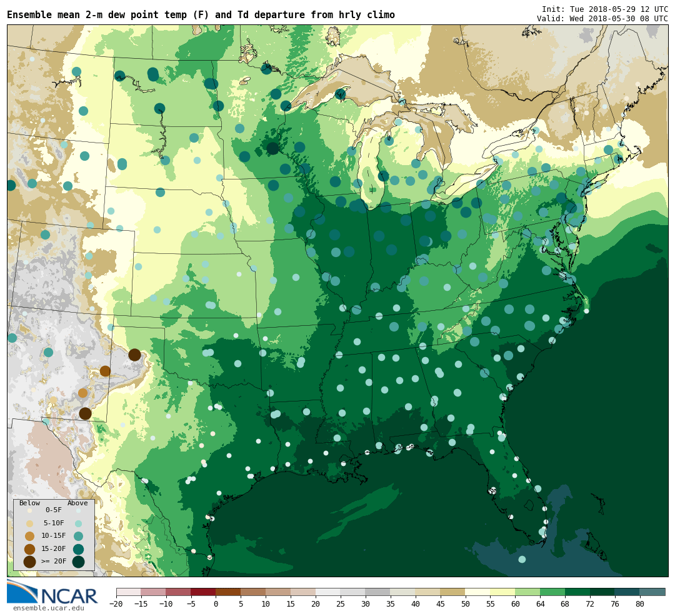Viewport: 675px width, 616px height.
Task: Pick the colorbar swatch between 10 and 15
Action: point(279,592)
